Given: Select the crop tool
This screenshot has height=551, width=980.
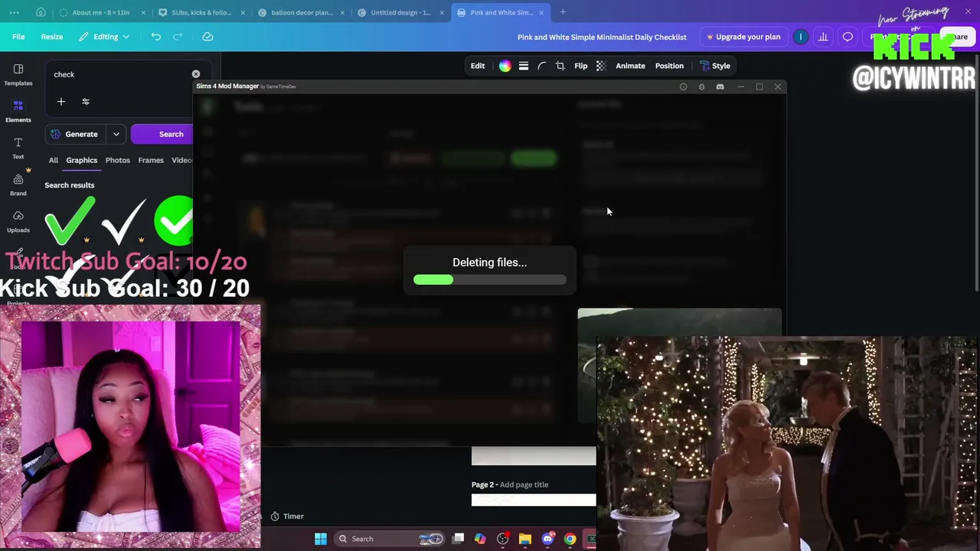Looking at the screenshot, I should [560, 66].
